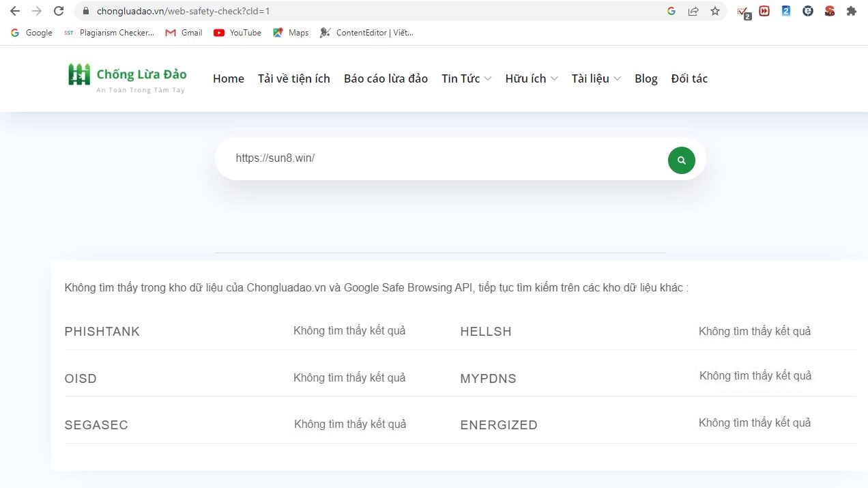This screenshot has width=868, height=488.
Task: Expand the Hữu ích dropdown menu
Action: 531,78
